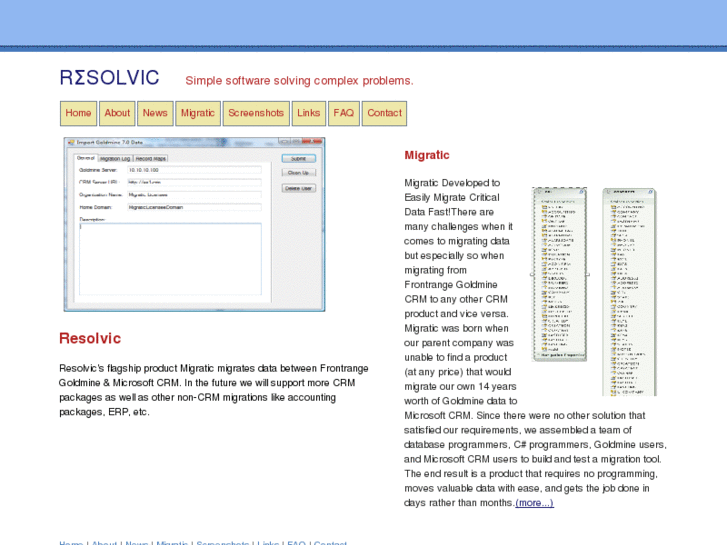Open the Home navigation tab
This screenshot has height=545, width=727.
(78, 113)
